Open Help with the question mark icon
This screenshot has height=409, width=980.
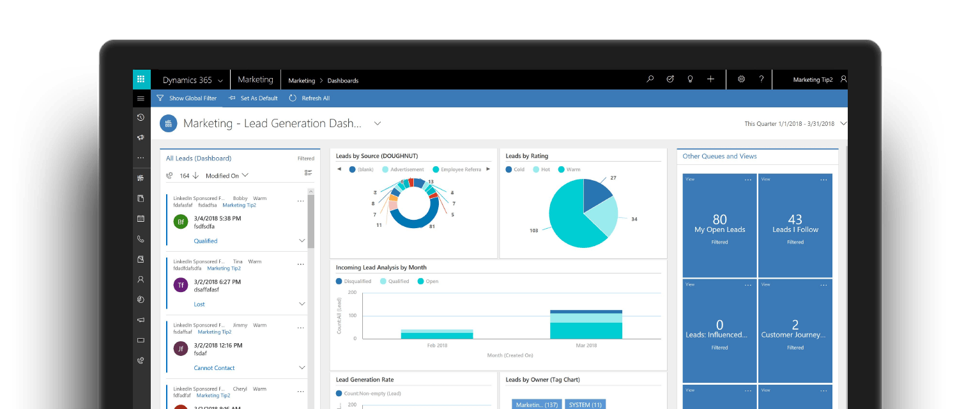tap(761, 79)
